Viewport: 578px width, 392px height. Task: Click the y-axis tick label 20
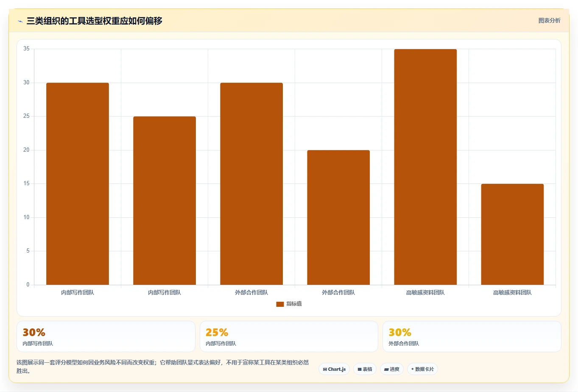(x=26, y=150)
